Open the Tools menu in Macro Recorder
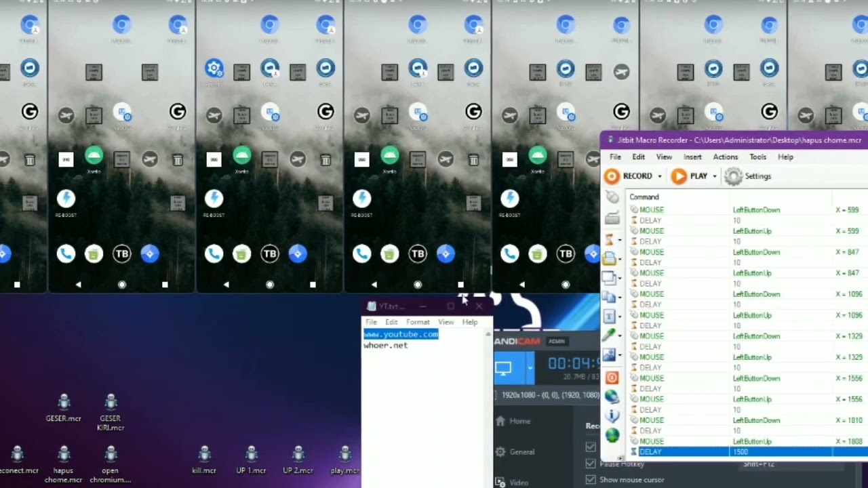 pyautogui.click(x=757, y=157)
